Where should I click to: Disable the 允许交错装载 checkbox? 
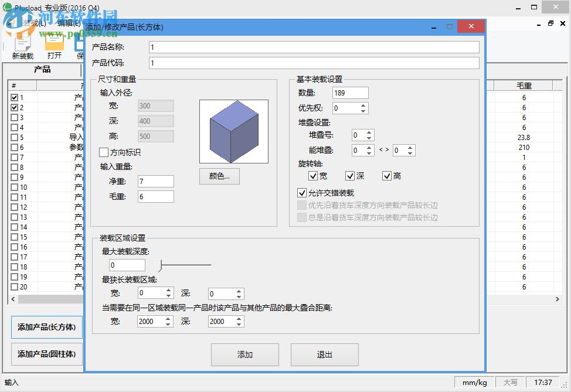302,193
